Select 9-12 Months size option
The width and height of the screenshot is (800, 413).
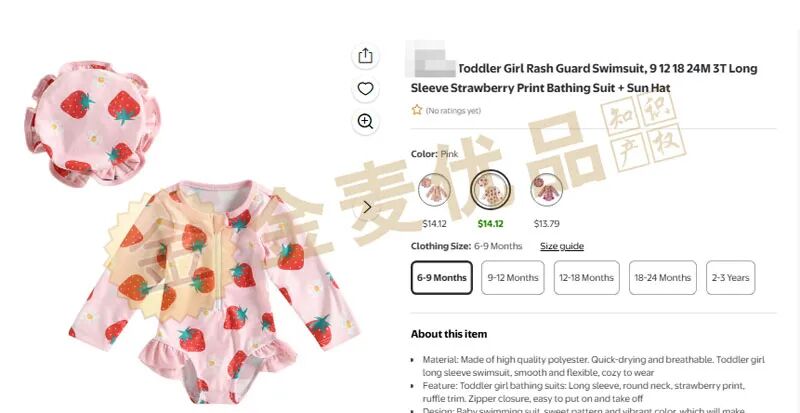click(513, 278)
